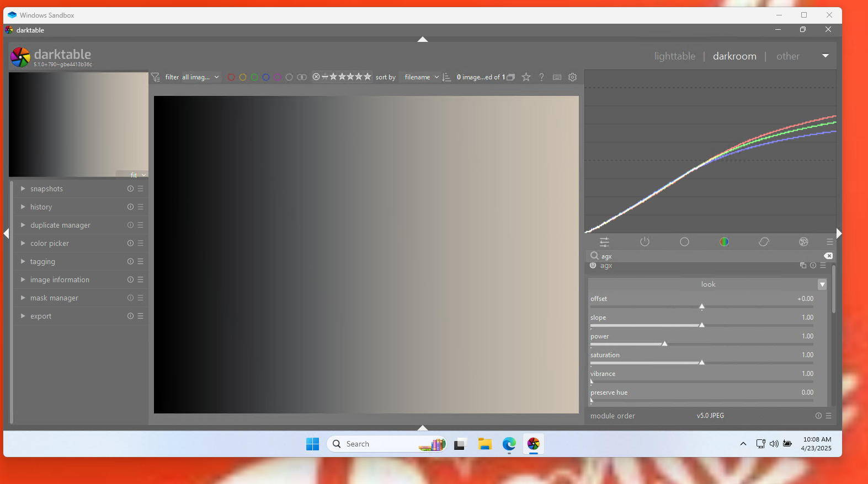Toggle the blue color label filter
The image size is (868, 484).
(x=266, y=77)
